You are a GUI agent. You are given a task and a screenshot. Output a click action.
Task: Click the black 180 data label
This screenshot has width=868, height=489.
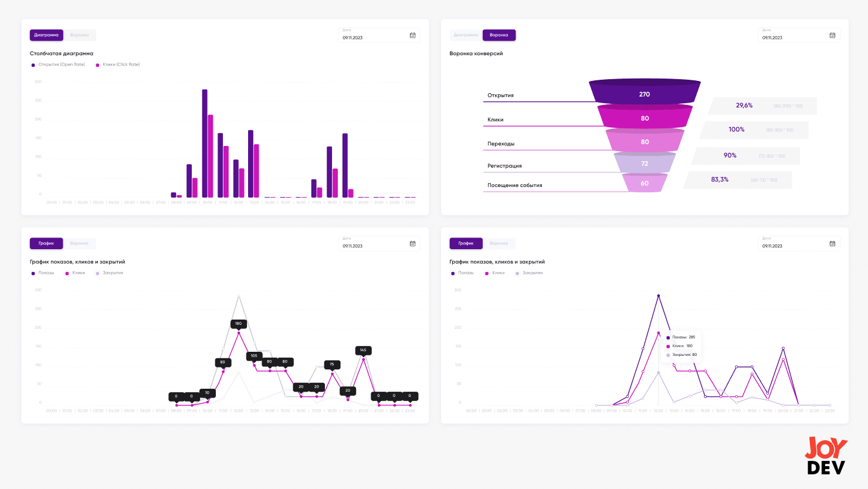(238, 324)
